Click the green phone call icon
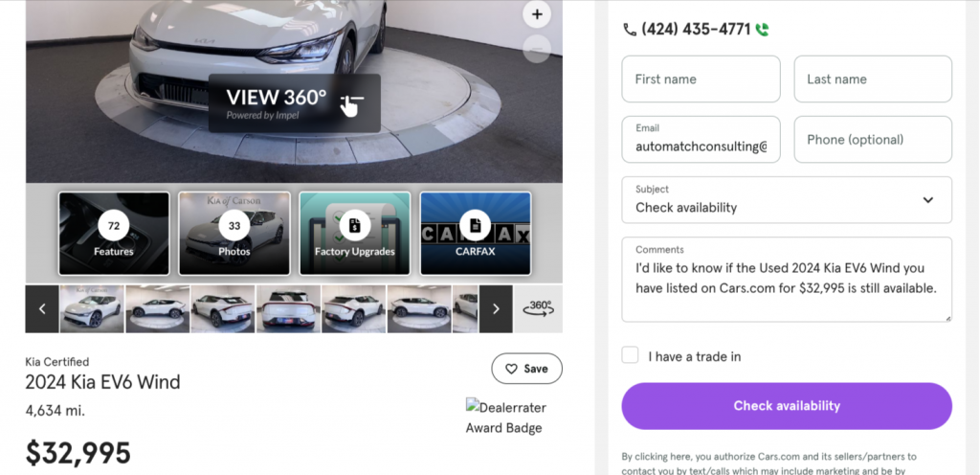This screenshot has width=980, height=475. (762, 30)
